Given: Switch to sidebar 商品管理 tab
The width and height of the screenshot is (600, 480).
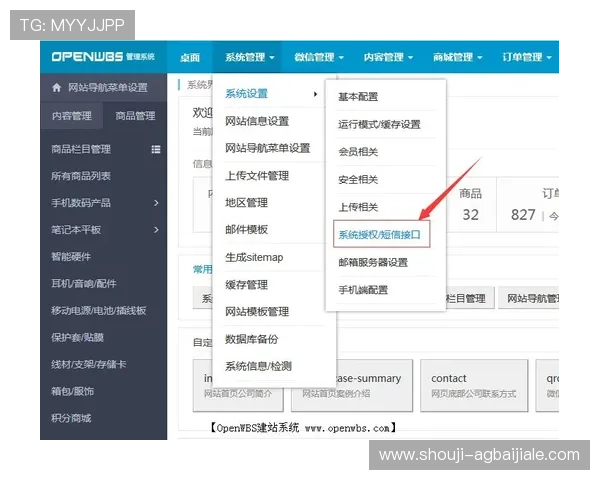Looking at the screenshot, I should [135, 116].
